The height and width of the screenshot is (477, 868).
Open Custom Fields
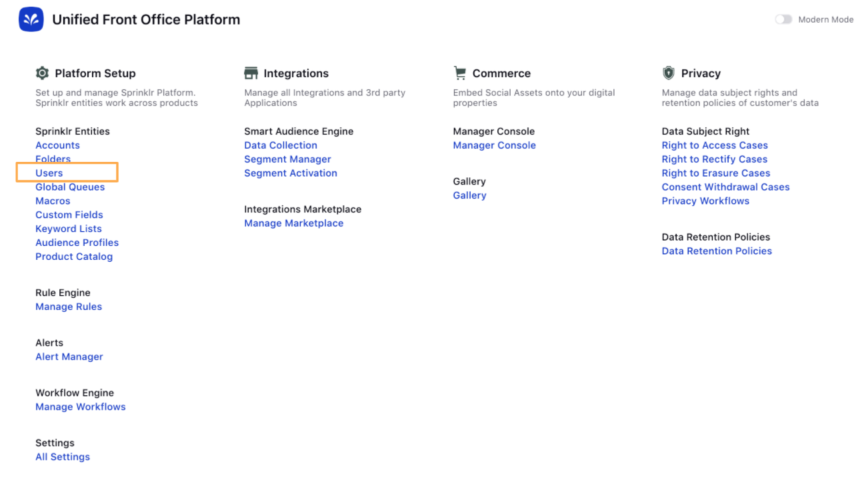tap(69, 215)
